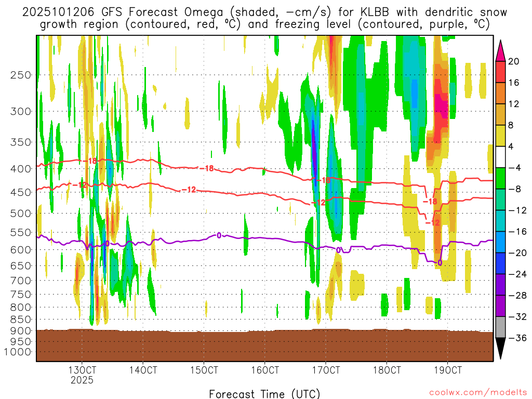The height and width of the screenshot is (399, 532).
Task: Click the white color bar segment between -4 and 4
Action: [500, 157]
